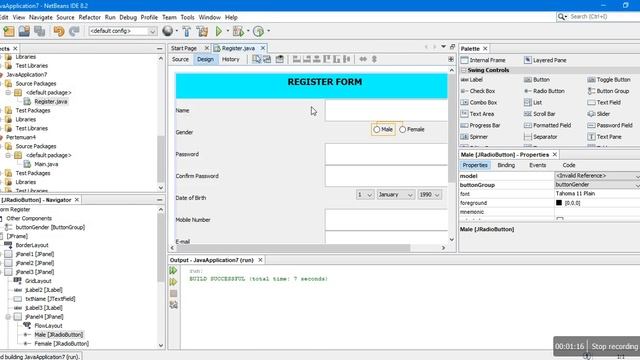Pick the Toggle Button palette item
640x360 pixels.
pos(609,80)
